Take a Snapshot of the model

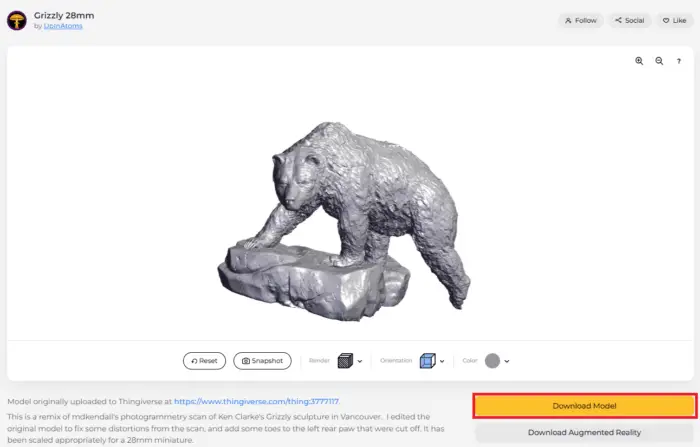[x=262, y=361]
